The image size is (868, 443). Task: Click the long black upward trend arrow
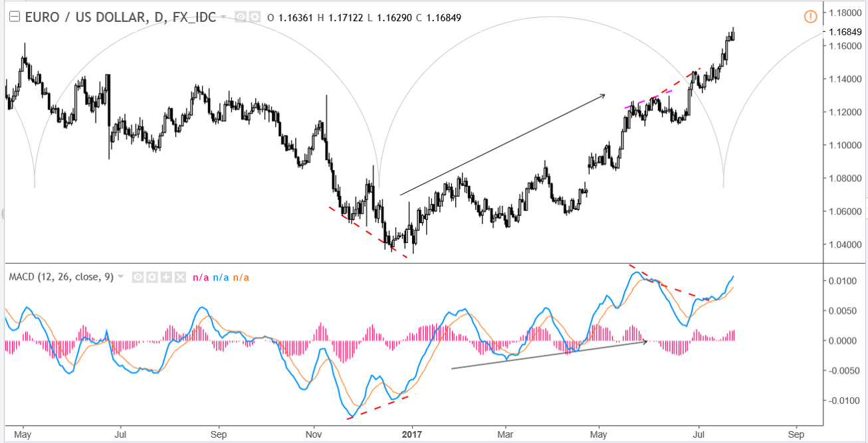[502, 145]
